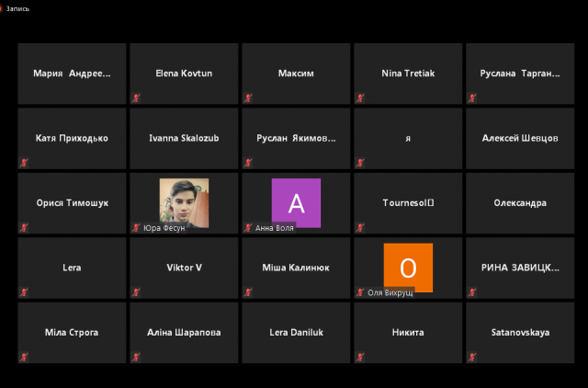
Task: Select participant name Руслан Якимов...
Action: 296,139
